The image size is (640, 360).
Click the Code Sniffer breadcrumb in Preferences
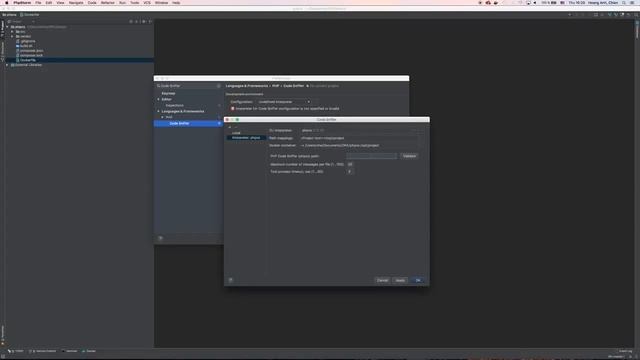coord(293,86)
